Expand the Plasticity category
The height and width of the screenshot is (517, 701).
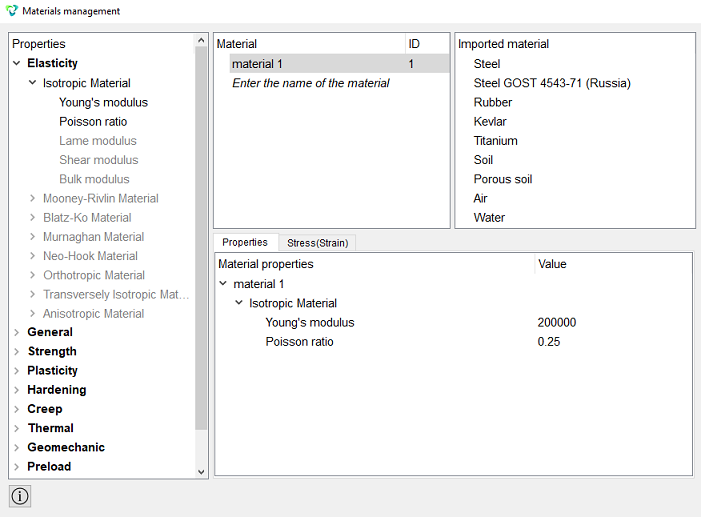click(17, 371)
